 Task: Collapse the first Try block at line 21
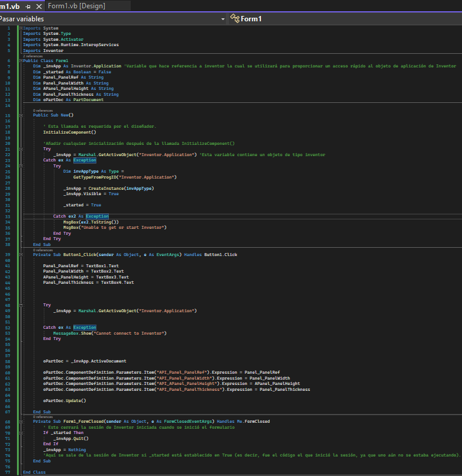click(21, 149)
